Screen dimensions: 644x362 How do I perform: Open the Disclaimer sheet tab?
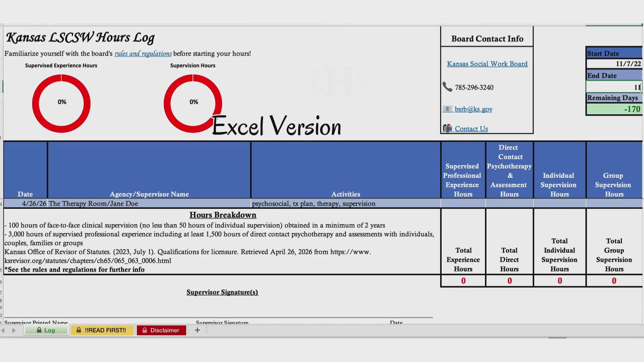point(161,330)
